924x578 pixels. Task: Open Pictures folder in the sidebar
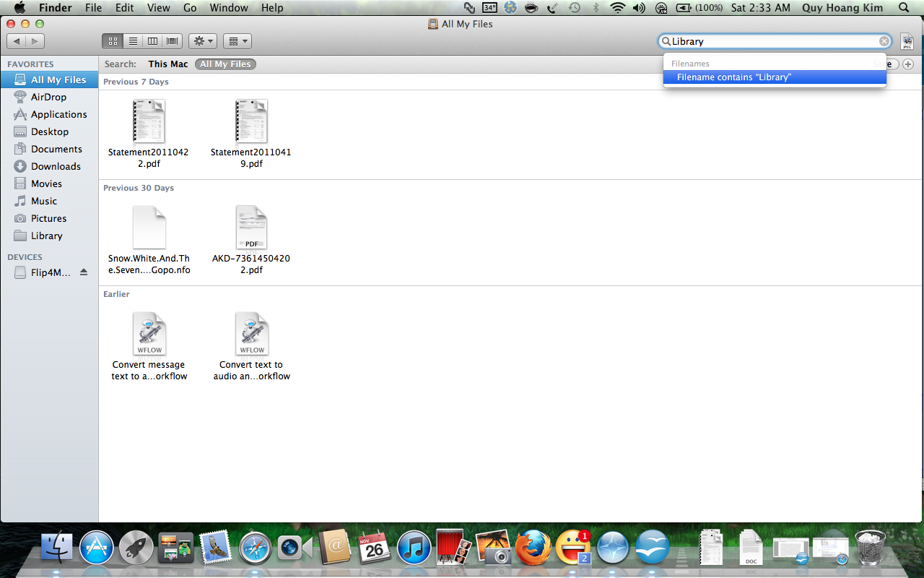pyautogui.click(x=49, y=218)
